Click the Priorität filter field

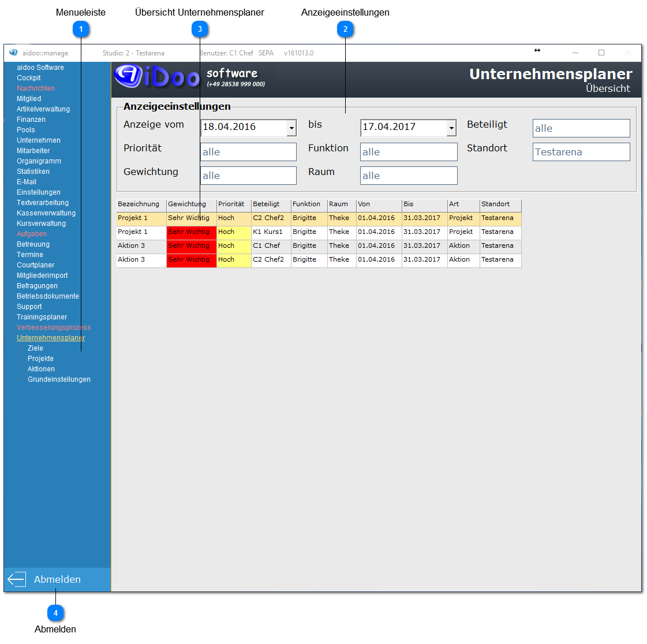[248, 152]
